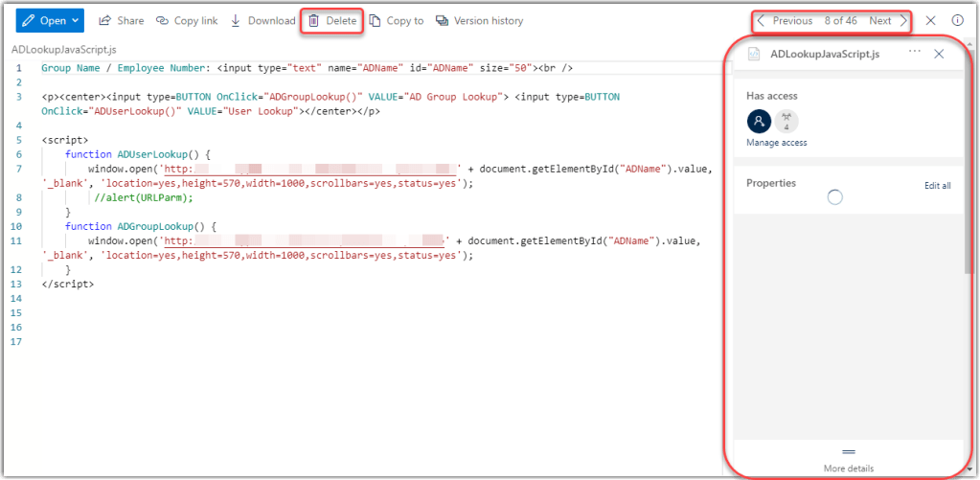
Task: Click the info details pane icon
Action: pos(957,20)
